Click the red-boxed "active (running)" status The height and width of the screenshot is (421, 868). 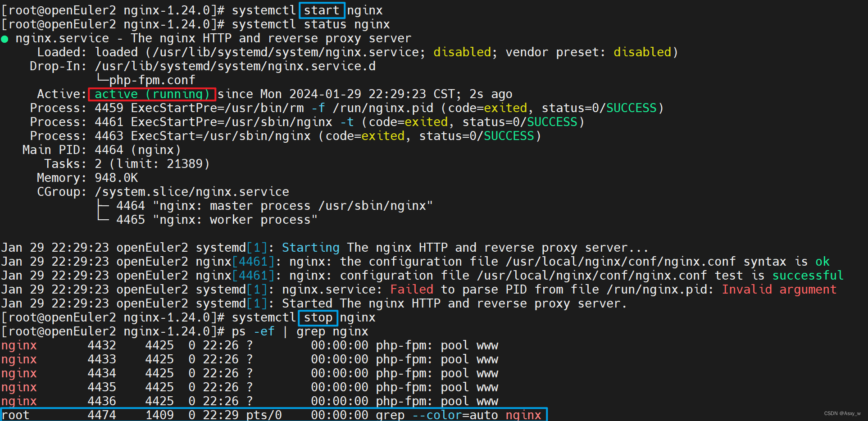pos(152,94)
